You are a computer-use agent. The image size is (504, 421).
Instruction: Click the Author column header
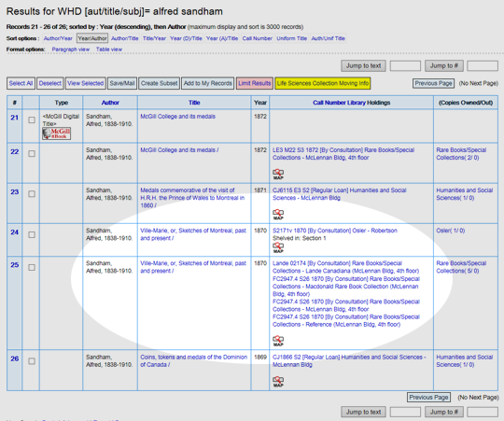click(x=110, y=103)
